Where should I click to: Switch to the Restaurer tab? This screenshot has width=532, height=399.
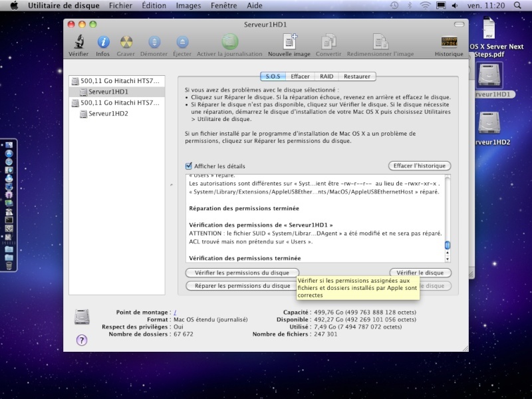tap(357, 76)
